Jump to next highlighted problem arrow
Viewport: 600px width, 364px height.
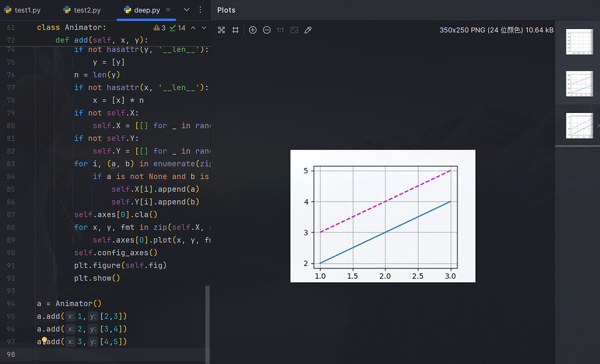tap(203, 28)
